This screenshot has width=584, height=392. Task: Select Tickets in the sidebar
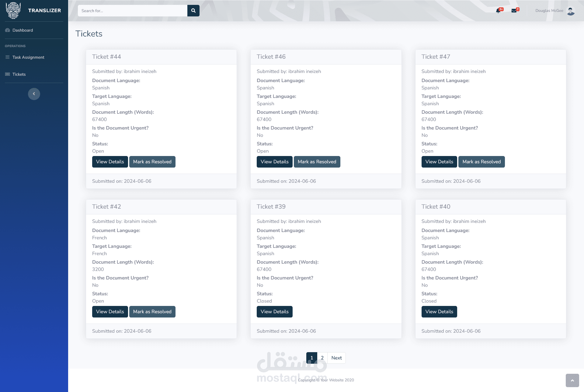pyautogui.click(x=19, y=74)
